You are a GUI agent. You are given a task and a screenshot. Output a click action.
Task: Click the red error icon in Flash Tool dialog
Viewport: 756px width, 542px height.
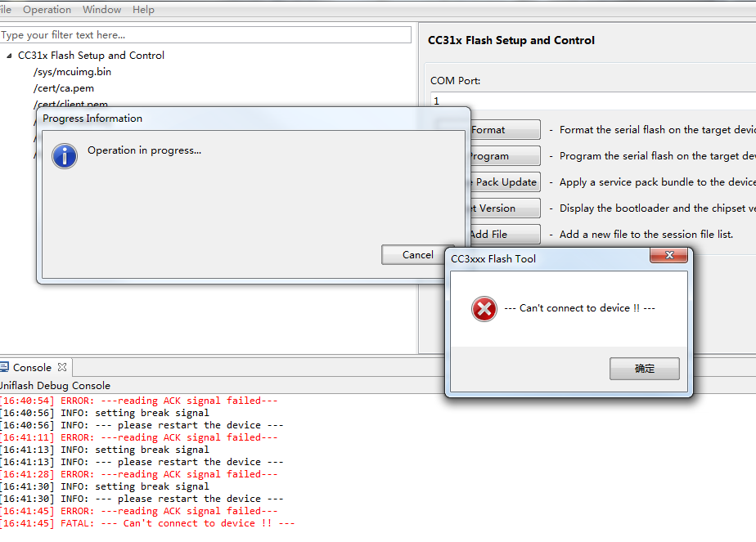coord(484,309)
